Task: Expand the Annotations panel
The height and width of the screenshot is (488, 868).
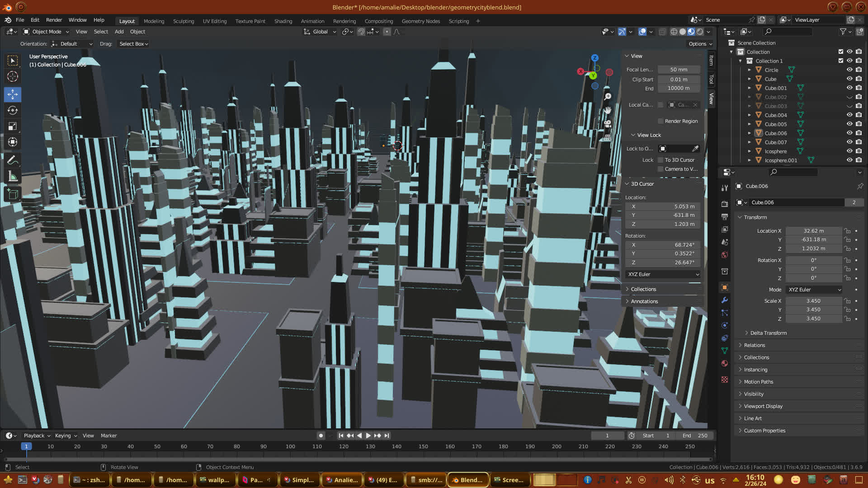Action: tap(644, 301)
